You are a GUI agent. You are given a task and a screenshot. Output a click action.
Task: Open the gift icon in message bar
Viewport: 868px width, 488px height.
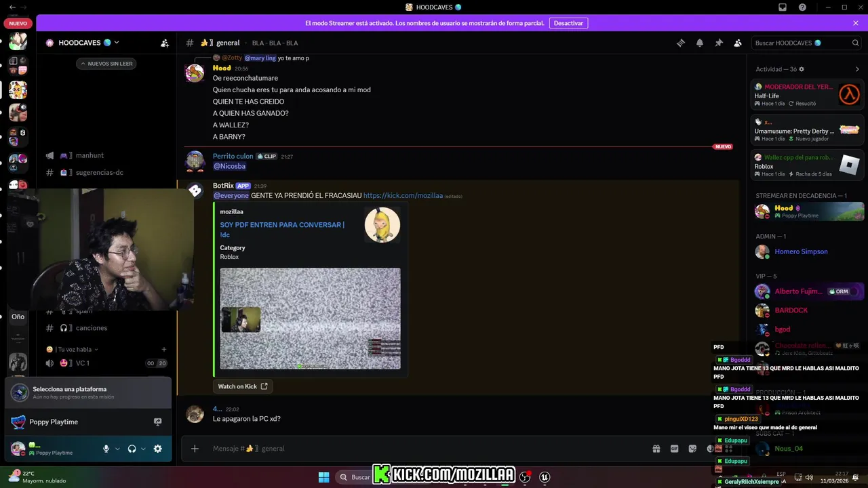point(656,449)
